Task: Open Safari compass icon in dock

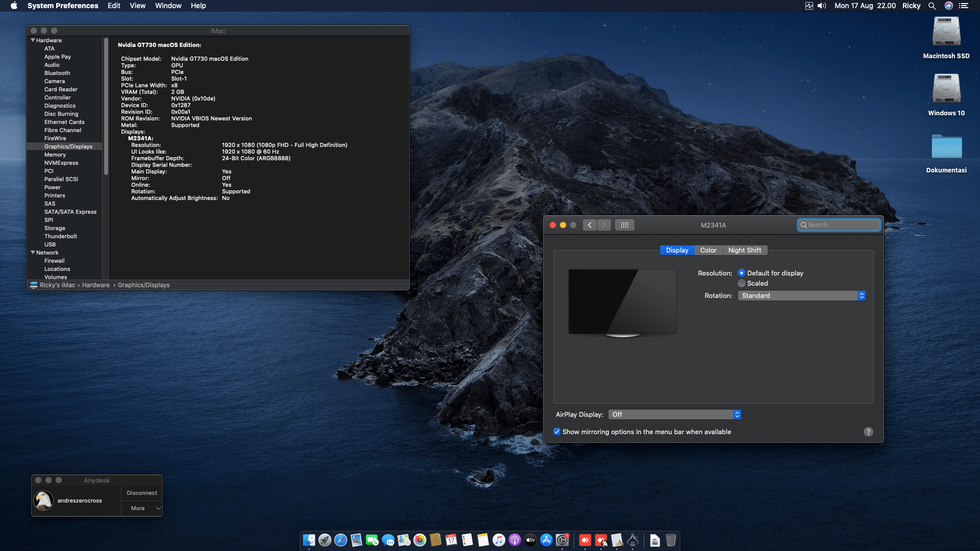Action: pos(340,540)
